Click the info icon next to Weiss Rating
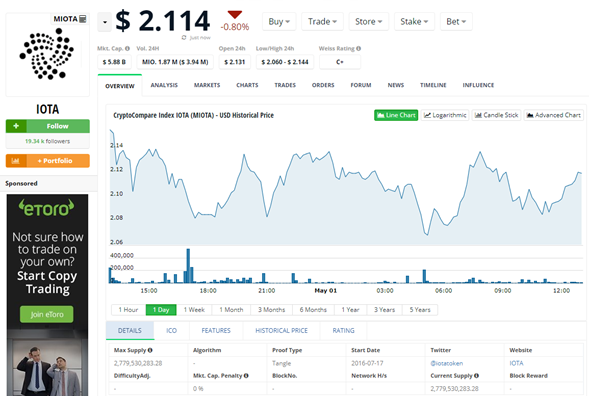The height and width of the screenshot is (396, 589). (x=358, y=48)
